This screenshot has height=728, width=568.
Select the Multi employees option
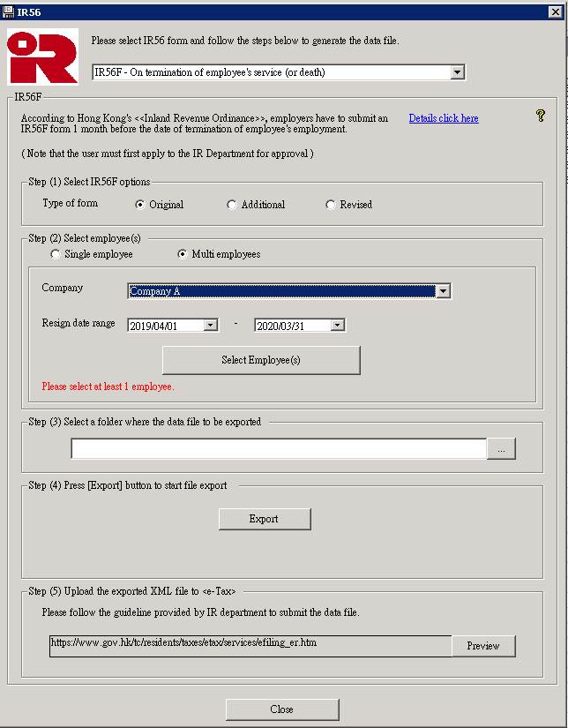(x=183, y=254)
